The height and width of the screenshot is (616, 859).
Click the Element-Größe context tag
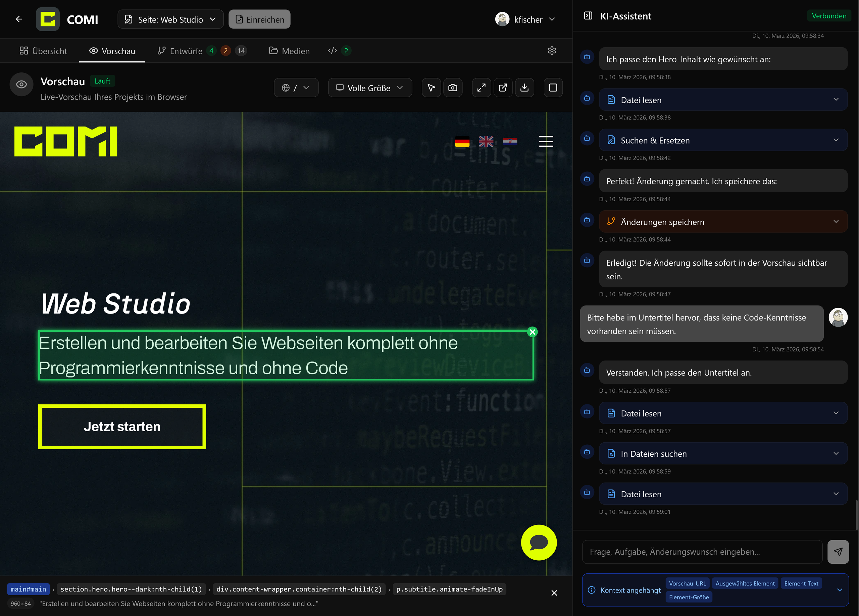[x=689, y=597]
